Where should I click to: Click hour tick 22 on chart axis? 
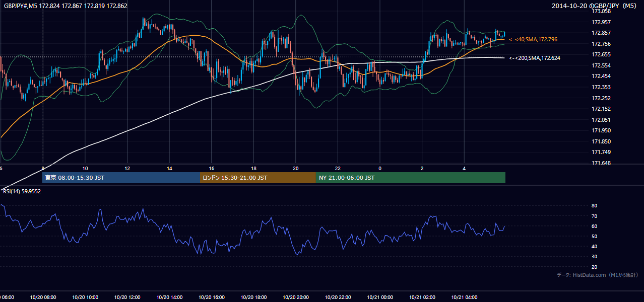[338, 168]
